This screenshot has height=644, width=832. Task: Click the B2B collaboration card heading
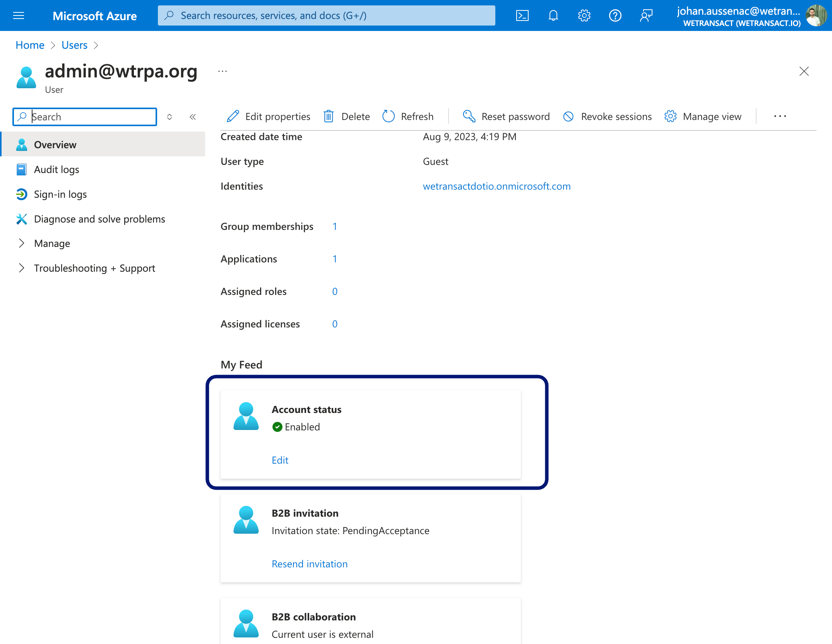tap(313, 617)
